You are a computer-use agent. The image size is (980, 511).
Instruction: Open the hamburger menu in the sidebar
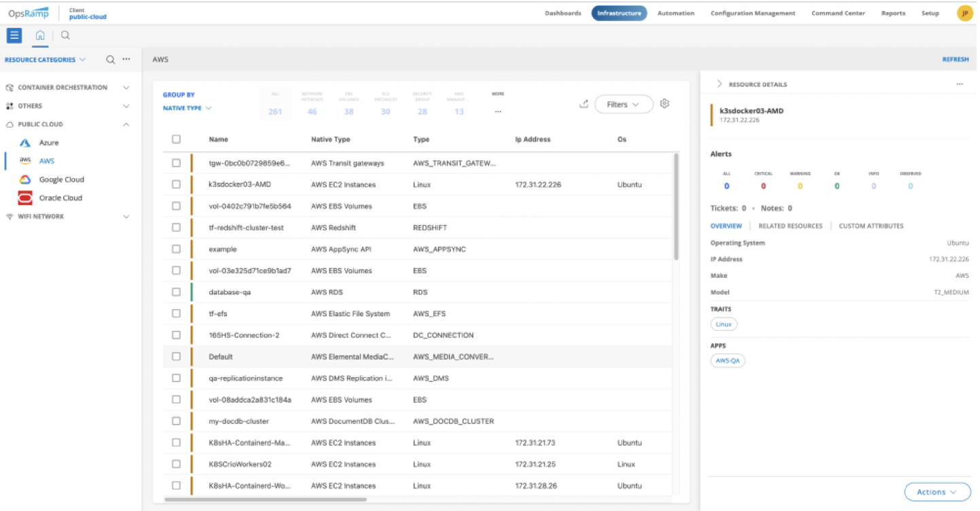pos(14,35)
